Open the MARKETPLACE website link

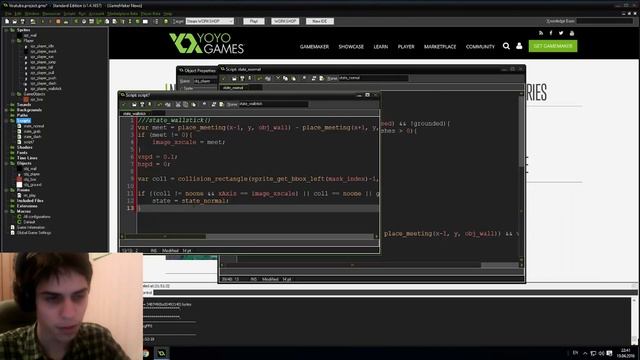tap(440, 47)
